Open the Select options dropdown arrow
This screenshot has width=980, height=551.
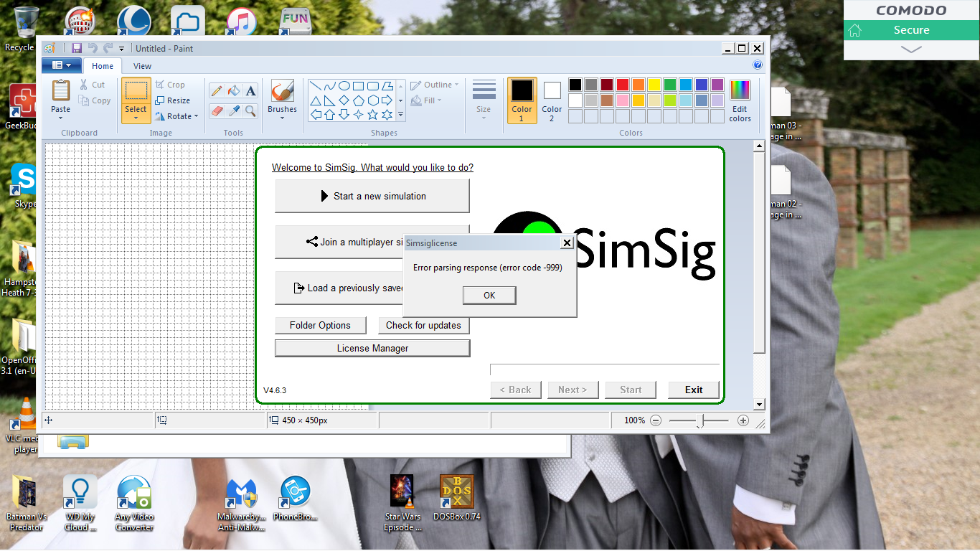click(136, 118)
